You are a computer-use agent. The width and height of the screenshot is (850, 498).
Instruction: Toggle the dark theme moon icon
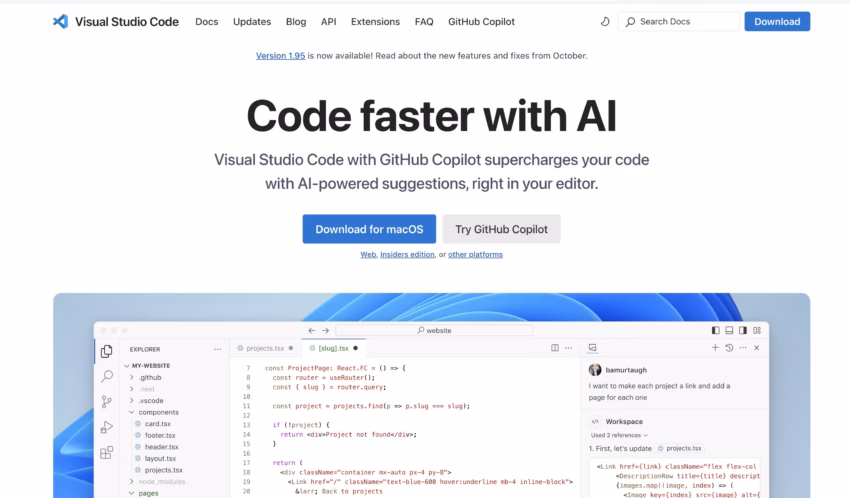605,22
